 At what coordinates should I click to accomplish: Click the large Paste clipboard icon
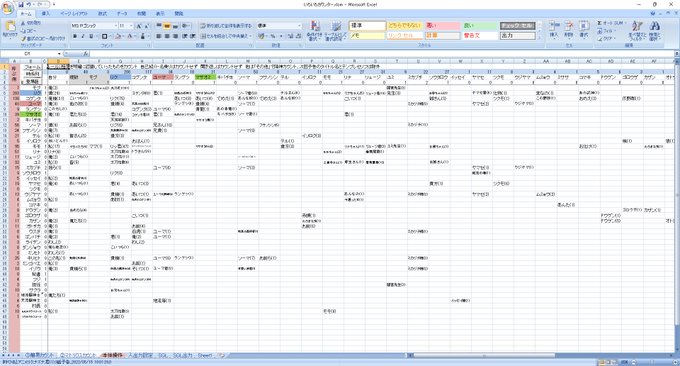(10, 27)
